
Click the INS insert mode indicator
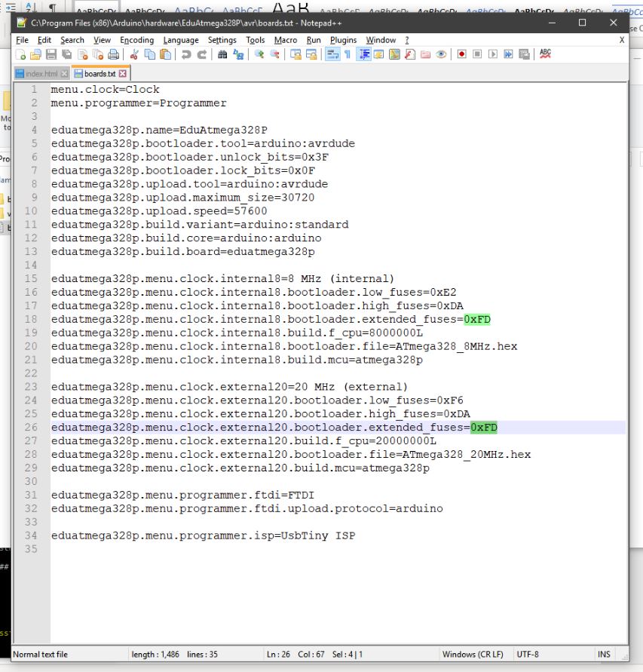[604, 655]
